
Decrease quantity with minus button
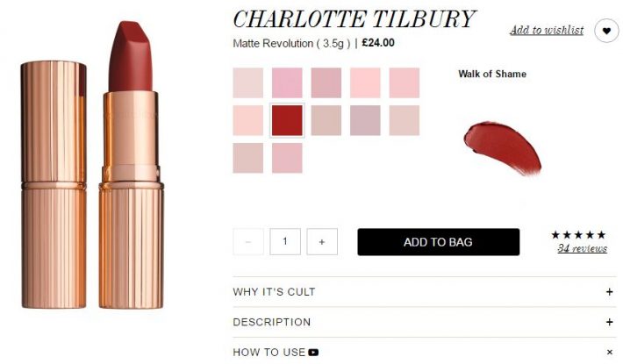pos(248,241)
